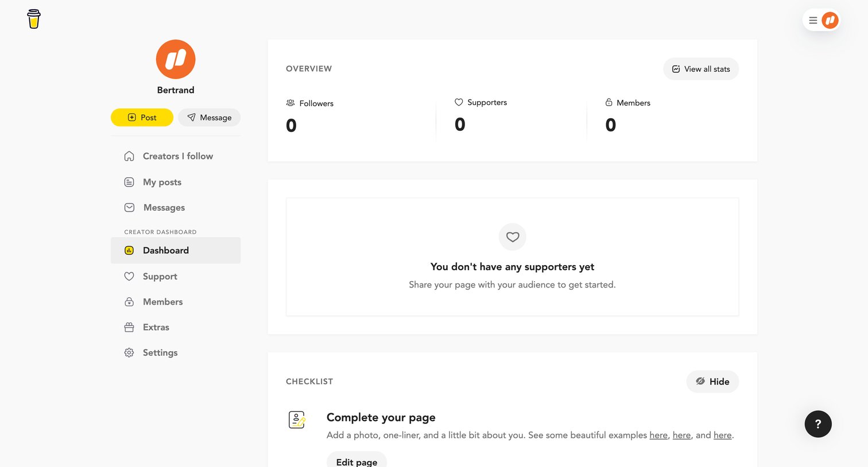The width and height of the screenshot is (868, 467).
Task: Click the "Complete your page" heading
Action: coord(381,418)
